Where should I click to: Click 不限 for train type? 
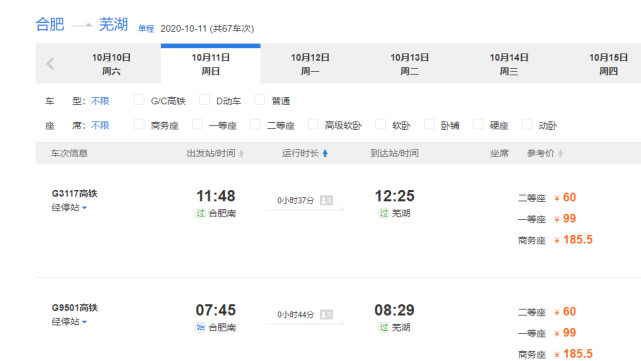click(x=100, y=101)
